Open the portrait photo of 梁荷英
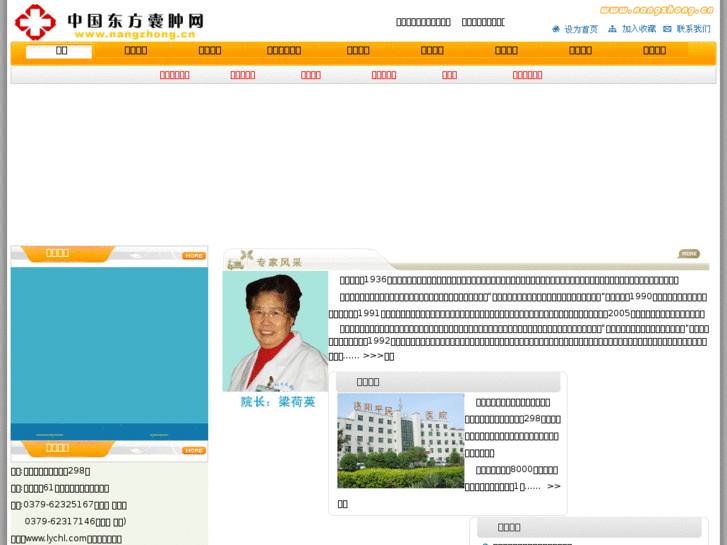Image resolution: width=727 pixels, height=545 pixels. coord(275,331)
